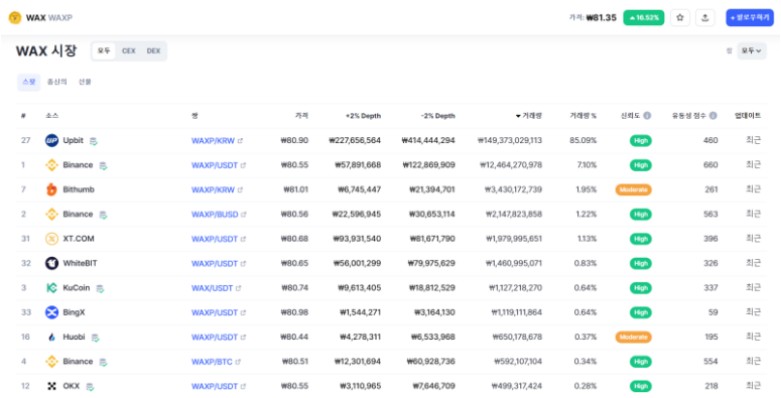The width and height of the screenshot is (781, 398).
Task: Sort by the 업데이트 column header
Action: tap(748, 116)
